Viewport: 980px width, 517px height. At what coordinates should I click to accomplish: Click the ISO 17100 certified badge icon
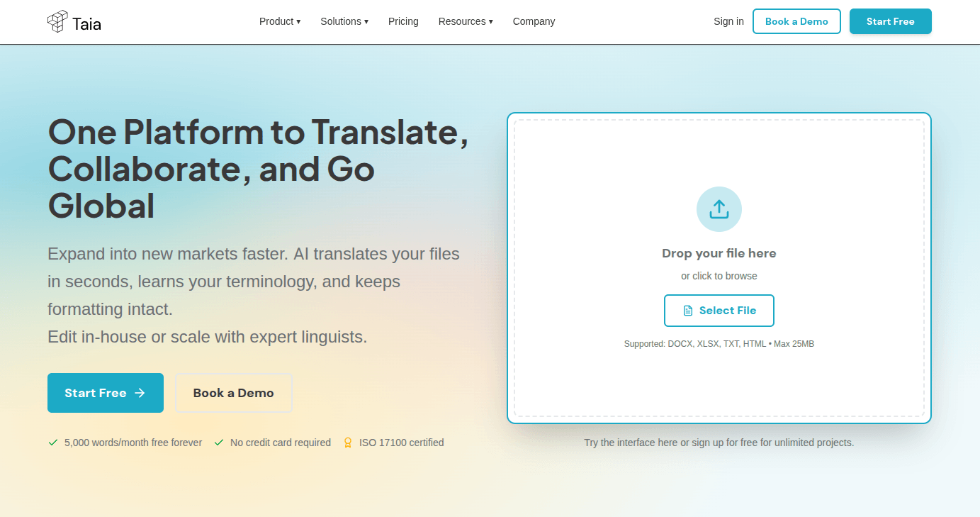click(x=348, y=443)
